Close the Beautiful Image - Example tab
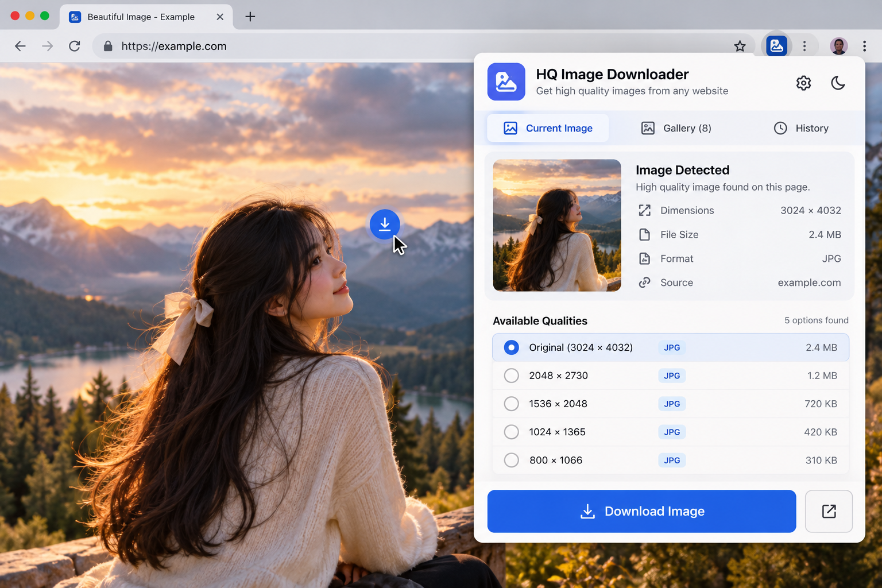The image size is (882, 588). click(220, 17)
